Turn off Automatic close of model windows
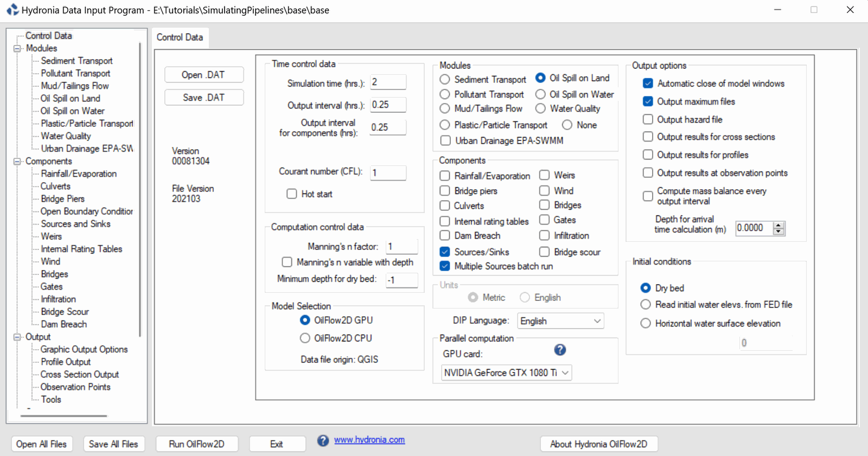Image resolution: width=868 pixels, height=456 pixels. pyautogui.click(x=648, y=84)
